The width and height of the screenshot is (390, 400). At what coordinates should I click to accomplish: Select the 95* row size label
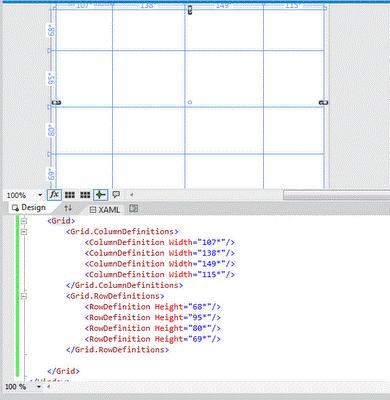tap(52, 78)
